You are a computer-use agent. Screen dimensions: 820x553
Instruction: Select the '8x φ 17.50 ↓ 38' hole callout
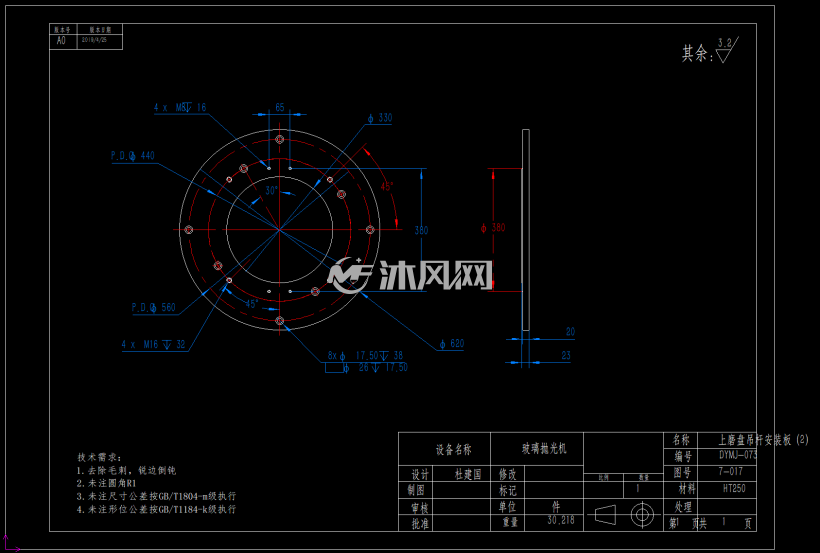(x=366, y=356)
